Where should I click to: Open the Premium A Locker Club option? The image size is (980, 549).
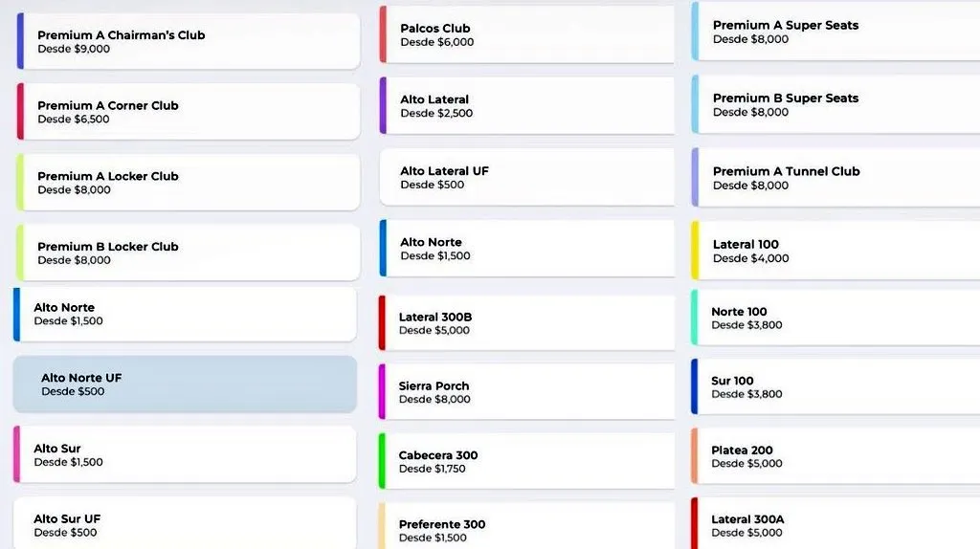[x=188, y=183]
